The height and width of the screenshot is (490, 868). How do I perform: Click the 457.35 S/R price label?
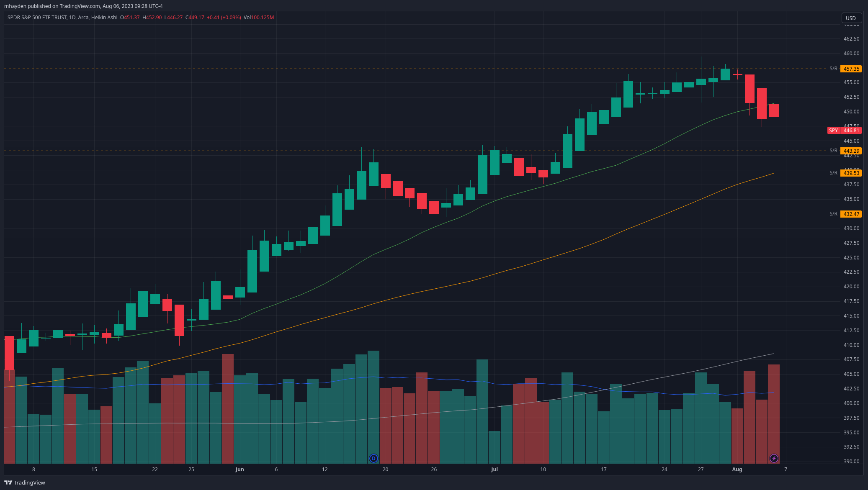point(851,69)
